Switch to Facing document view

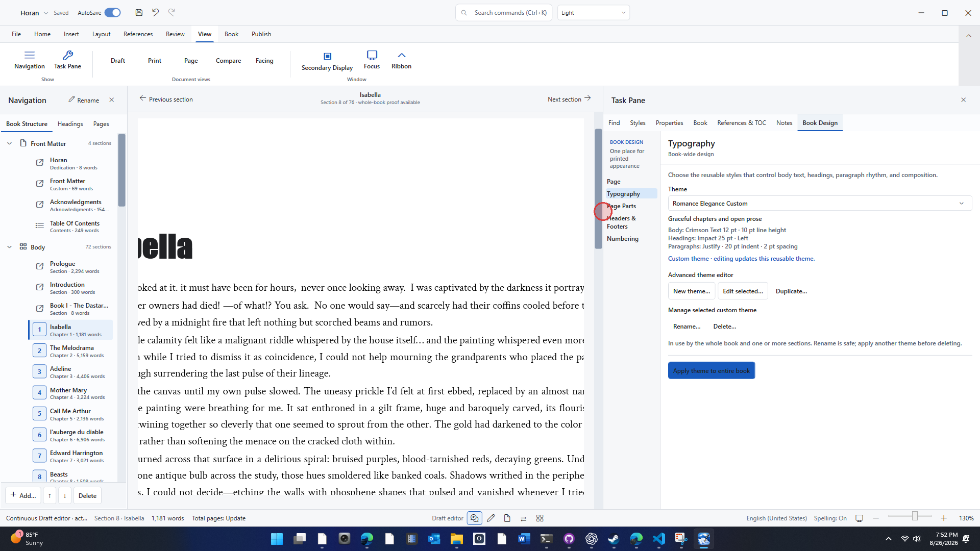click(264, 61)
